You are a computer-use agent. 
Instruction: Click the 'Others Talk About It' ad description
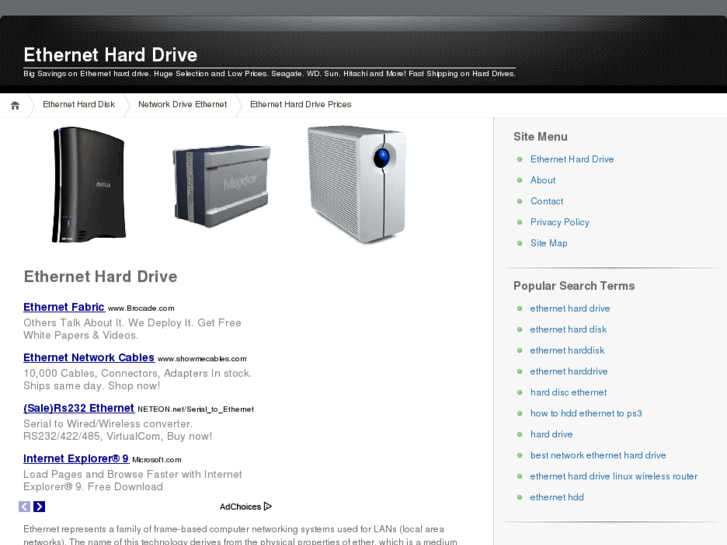(132, 329)
